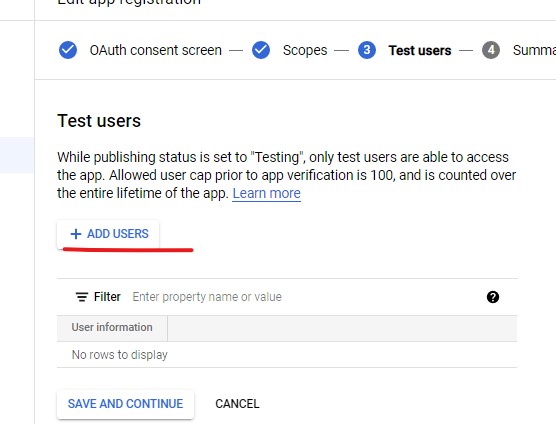Click the OAuth consent screen checkmark icon
Image resolution: width=556 pixels, height=424 pixels.
tap(68, 50)
